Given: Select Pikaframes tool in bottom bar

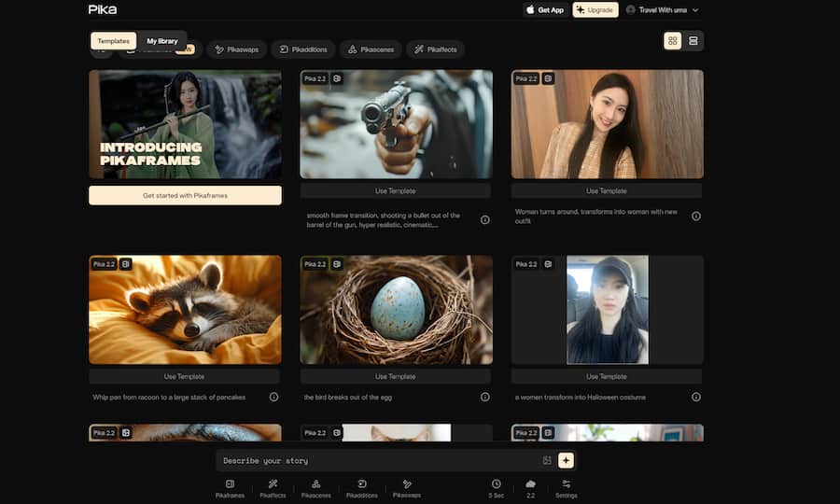Looking at the screenshot, I should 230,488.
